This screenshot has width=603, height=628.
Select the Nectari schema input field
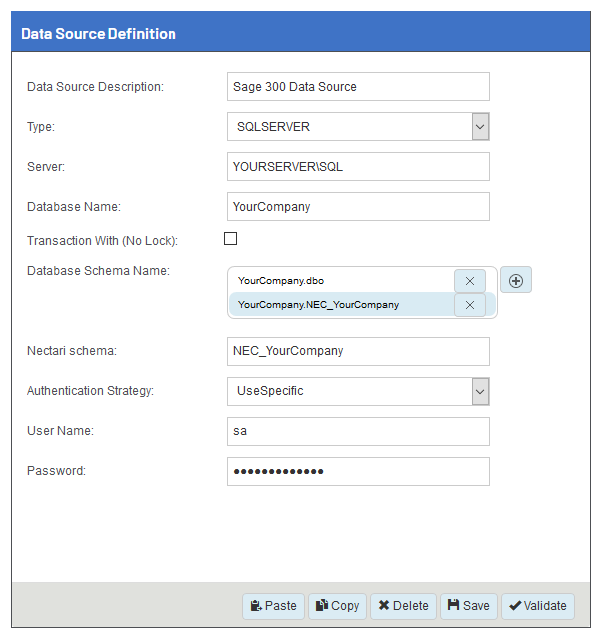(x=358, y=351)
